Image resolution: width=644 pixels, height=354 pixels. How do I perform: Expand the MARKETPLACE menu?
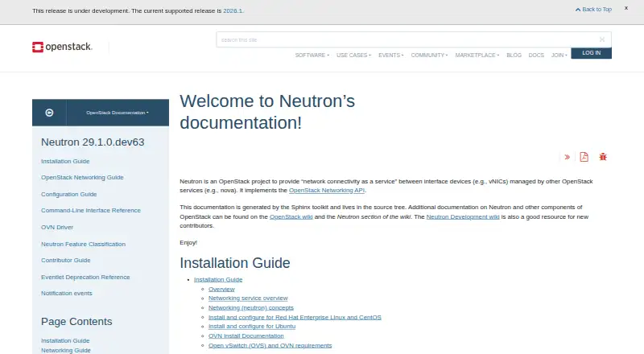477,55
